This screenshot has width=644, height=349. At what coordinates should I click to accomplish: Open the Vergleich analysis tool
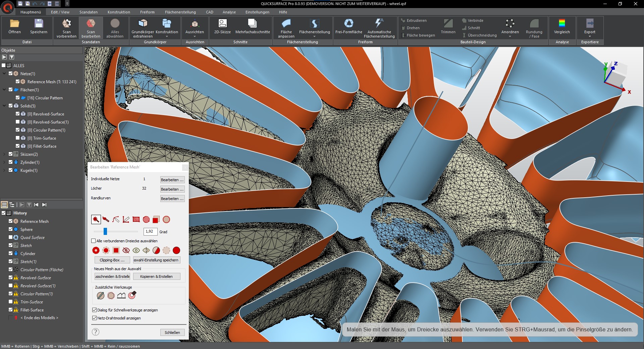(x=562, y=23)
